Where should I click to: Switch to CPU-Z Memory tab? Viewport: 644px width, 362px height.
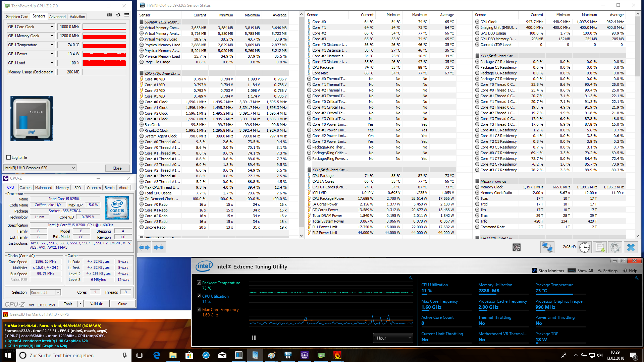(62, 188)
